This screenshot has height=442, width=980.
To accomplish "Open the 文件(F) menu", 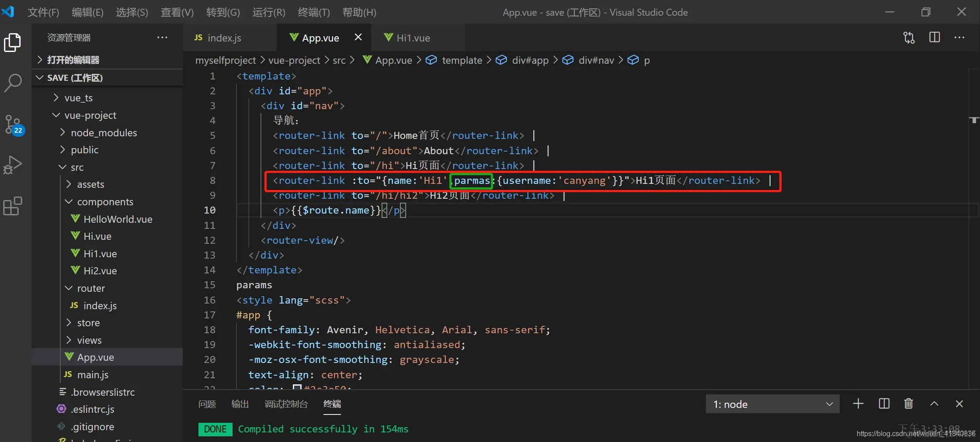I will point(43,12).
